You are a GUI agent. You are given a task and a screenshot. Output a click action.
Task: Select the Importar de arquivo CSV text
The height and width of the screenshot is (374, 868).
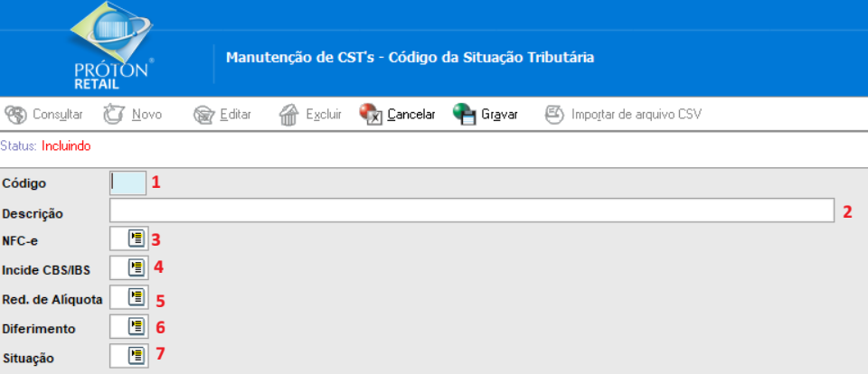(636, 115)
